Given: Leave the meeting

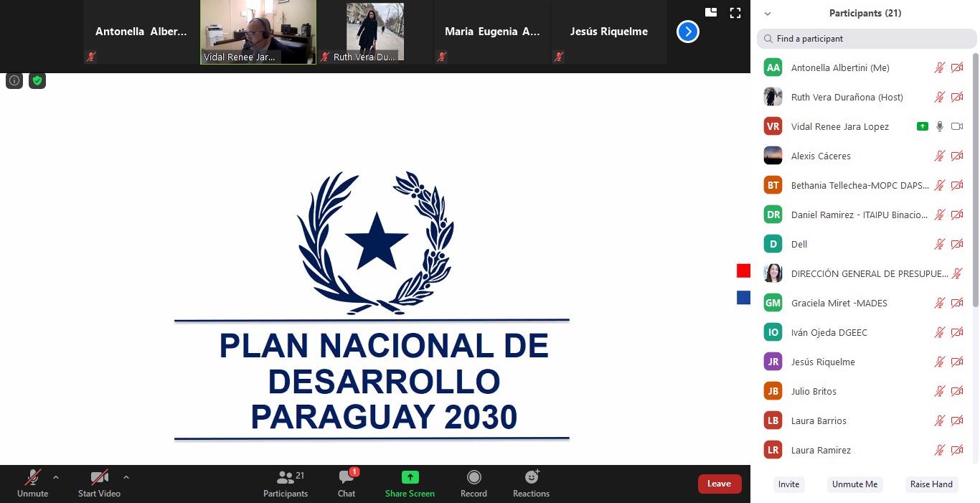Looking at the screenshot, I should tap(719, 484).
